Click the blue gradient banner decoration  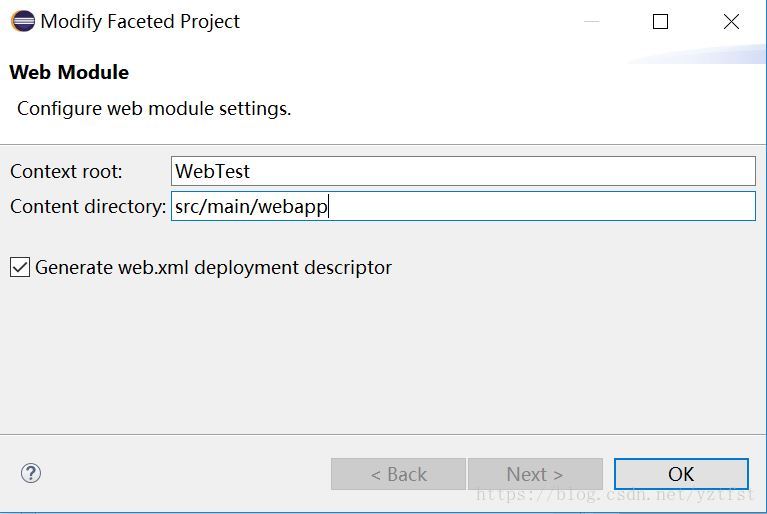tap(697, 54)
